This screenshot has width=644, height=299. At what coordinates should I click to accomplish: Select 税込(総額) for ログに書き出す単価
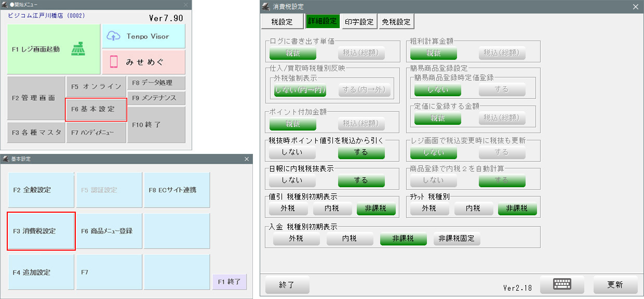point(361,53)
